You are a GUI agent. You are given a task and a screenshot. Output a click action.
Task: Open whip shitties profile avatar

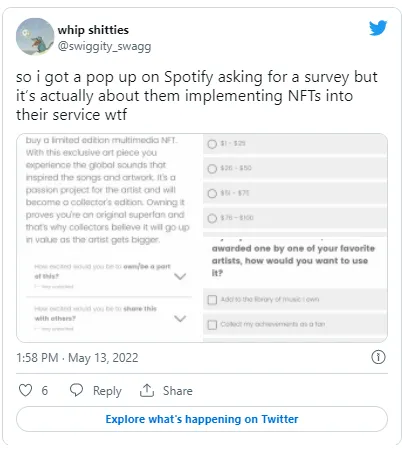click(x=35, y=36)
